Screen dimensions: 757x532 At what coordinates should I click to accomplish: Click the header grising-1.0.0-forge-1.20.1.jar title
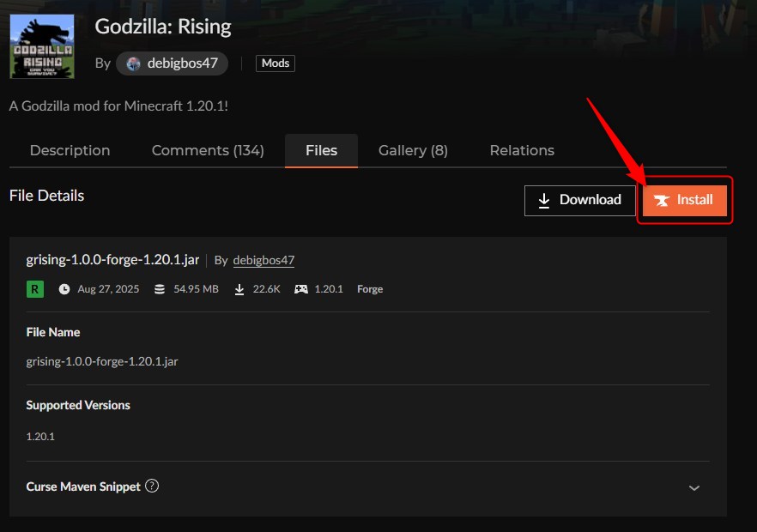112,260
